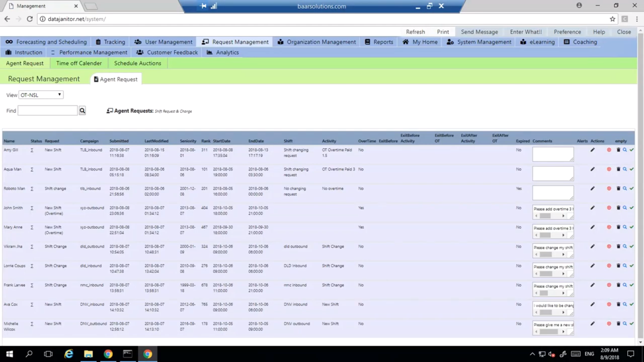Click green checkmark in Lorrie Coups row
The height and width of the screenshot is (362, 644).
631,266
